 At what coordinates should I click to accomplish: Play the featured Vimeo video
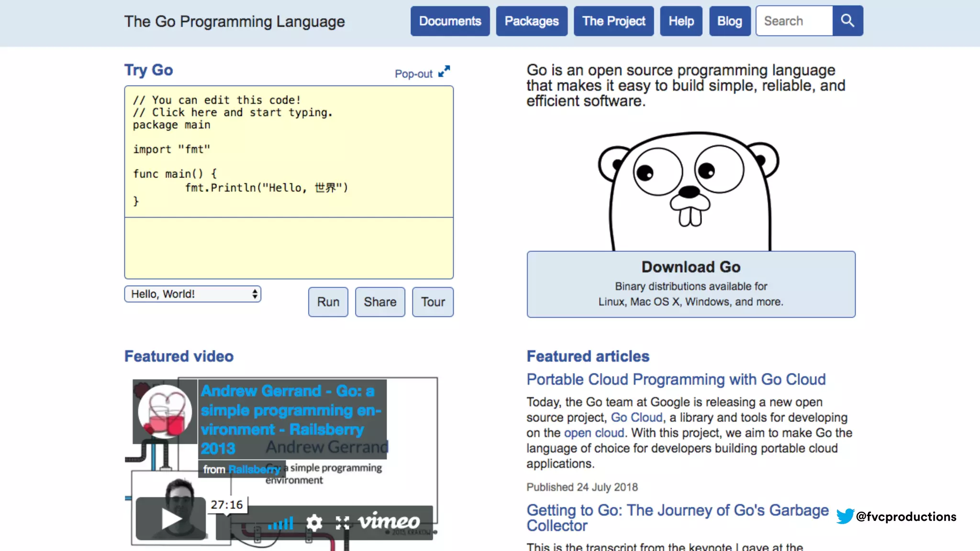tap(171, 519)
